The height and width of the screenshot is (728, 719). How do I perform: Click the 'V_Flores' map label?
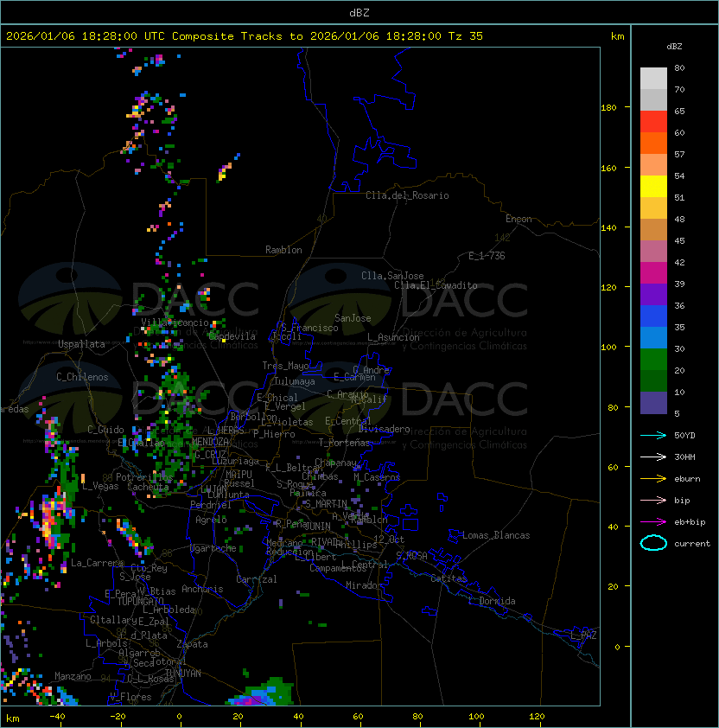130,697
